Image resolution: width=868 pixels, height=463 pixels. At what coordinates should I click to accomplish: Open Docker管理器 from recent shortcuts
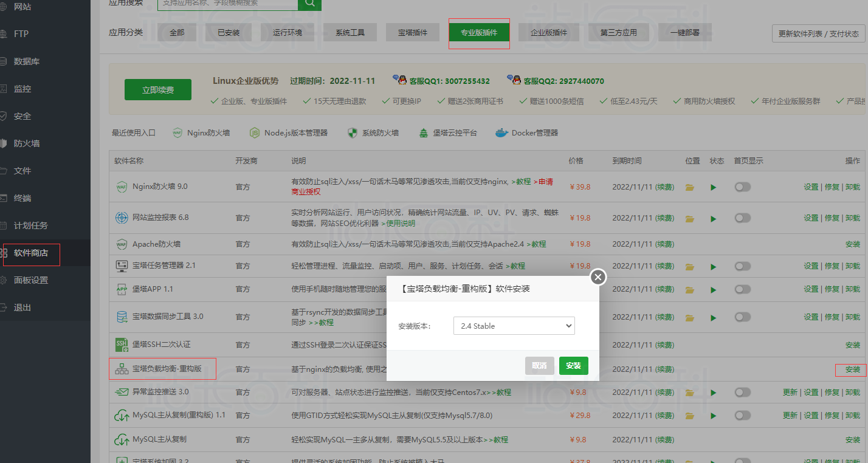526,132
